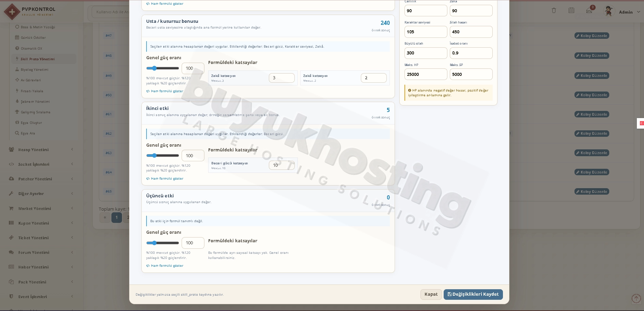The image size is (644, 311).
Task: Expand the Hesap Yönetimi menu chevron
Action: point(72,149)
